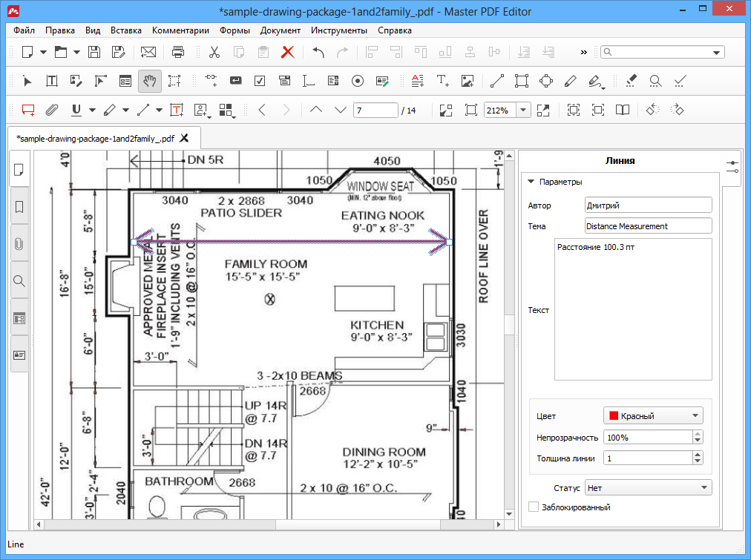This screenshot has width=751, height=560.
Task: Close the sample-drawing-package document tab
Action: tap(184, 138)
